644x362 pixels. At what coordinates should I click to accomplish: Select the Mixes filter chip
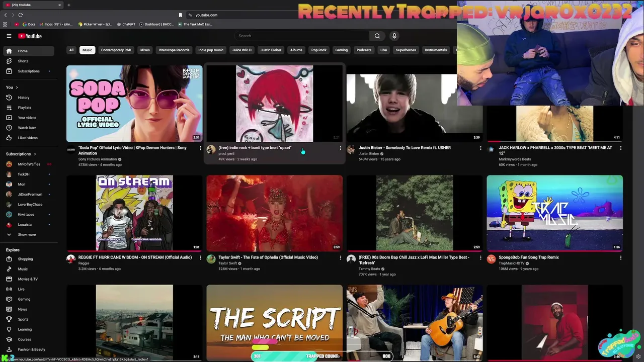click(x=145, y=50)
